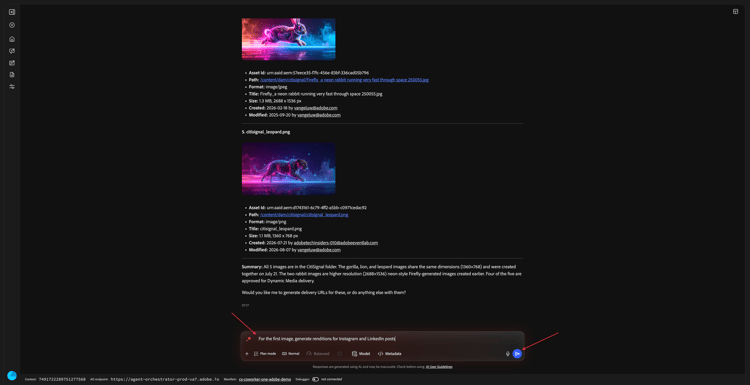This screenshot has height=385, width=750.
Task: Activate the microphone voice input
Action: (507, 354)
